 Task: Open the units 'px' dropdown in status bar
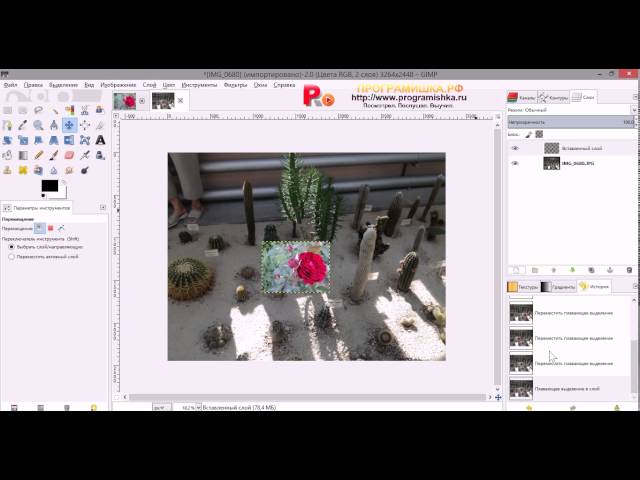(x=160, y=408)
